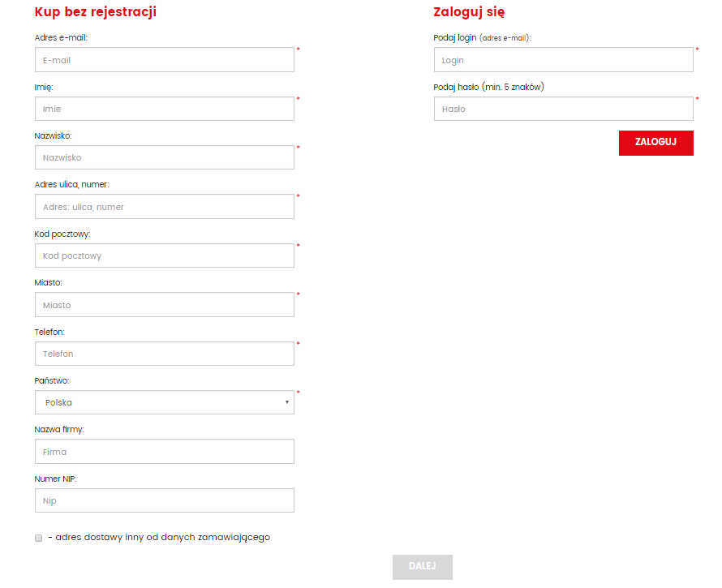Image resolution: width=722 pixels, height=588 pixels.
Task: Click the street address and number field
Action: coord(164,207)
